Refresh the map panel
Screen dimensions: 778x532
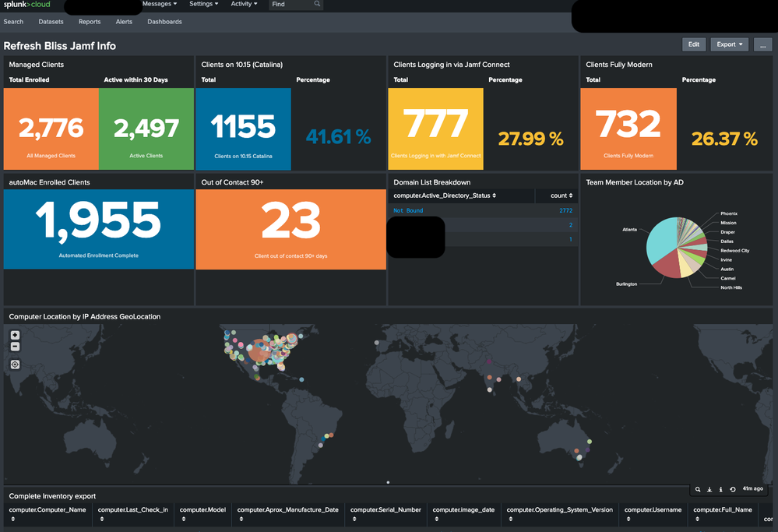click(x=733, y=489)
